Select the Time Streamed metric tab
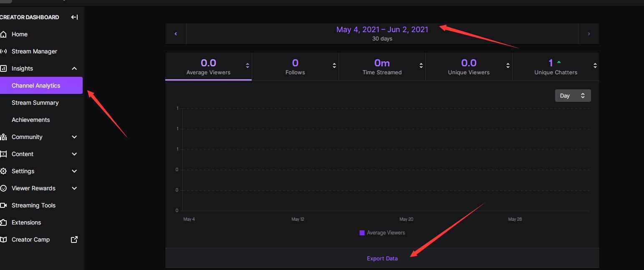Image resolution: width=644 pixels, height=270 pixels. (382, 66)
